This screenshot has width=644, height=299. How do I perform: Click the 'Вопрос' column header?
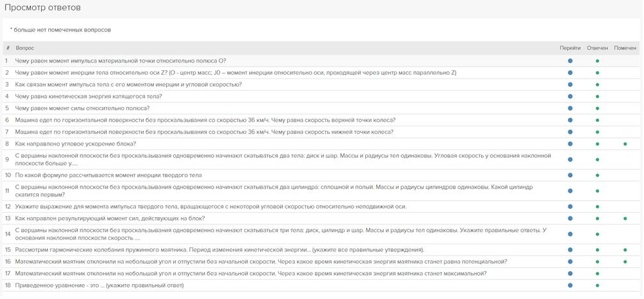click(x=25, y=48)
